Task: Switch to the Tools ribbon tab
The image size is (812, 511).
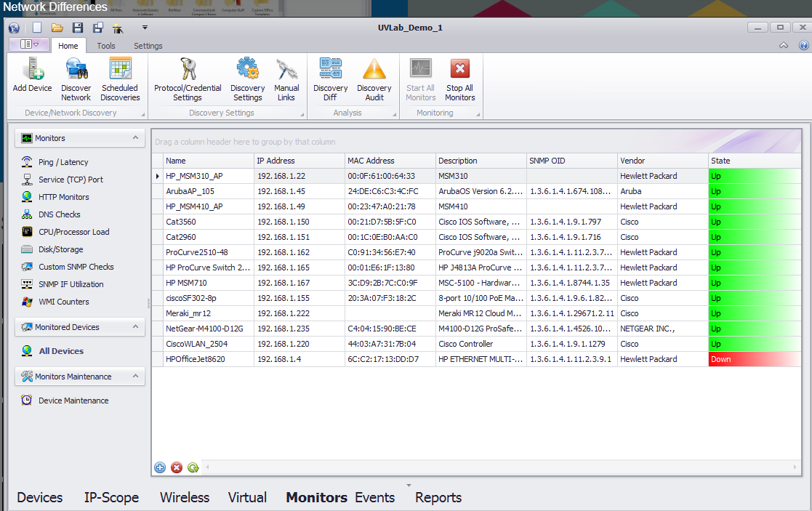Action: pyautogui.click(x=106, y=46)
